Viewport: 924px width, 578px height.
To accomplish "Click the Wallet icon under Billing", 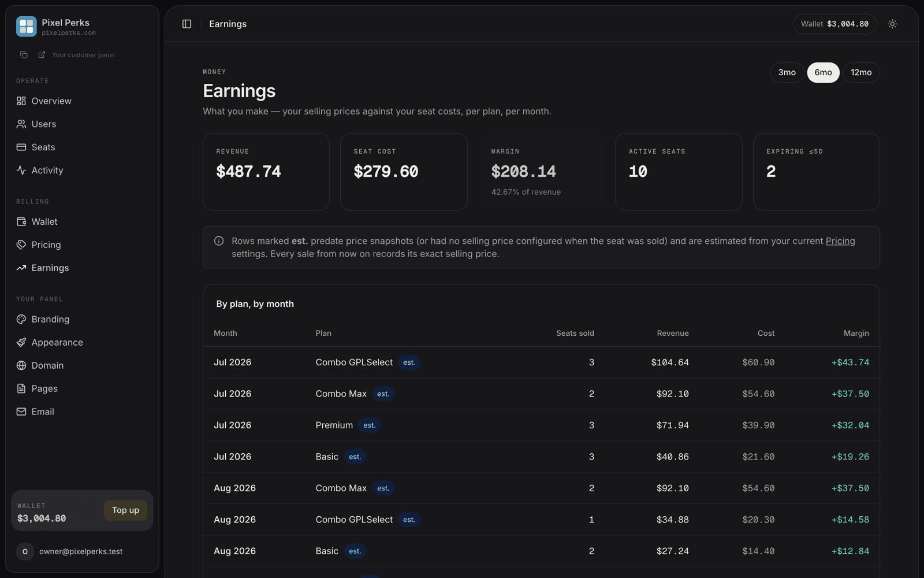I will click(x=21, y=221).
